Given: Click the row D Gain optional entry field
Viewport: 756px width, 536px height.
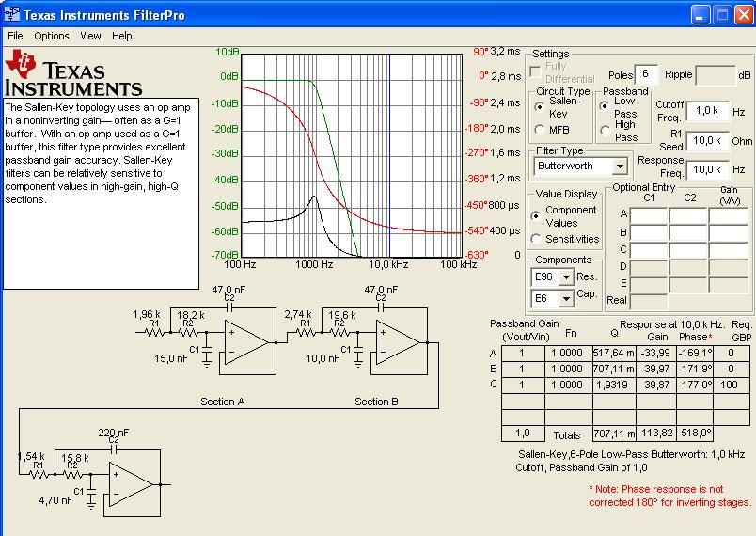Looking at the screenshot, I should (x=729, y=268).
